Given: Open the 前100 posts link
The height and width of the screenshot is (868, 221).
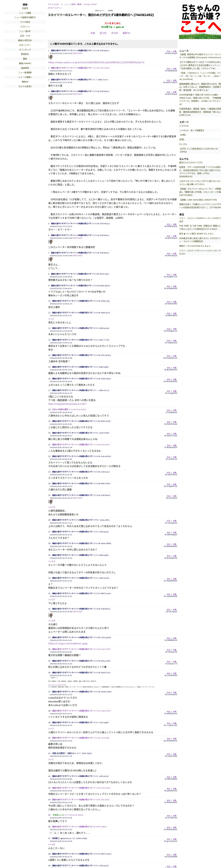Looking at the screenshot, I should tap(103, 33).
